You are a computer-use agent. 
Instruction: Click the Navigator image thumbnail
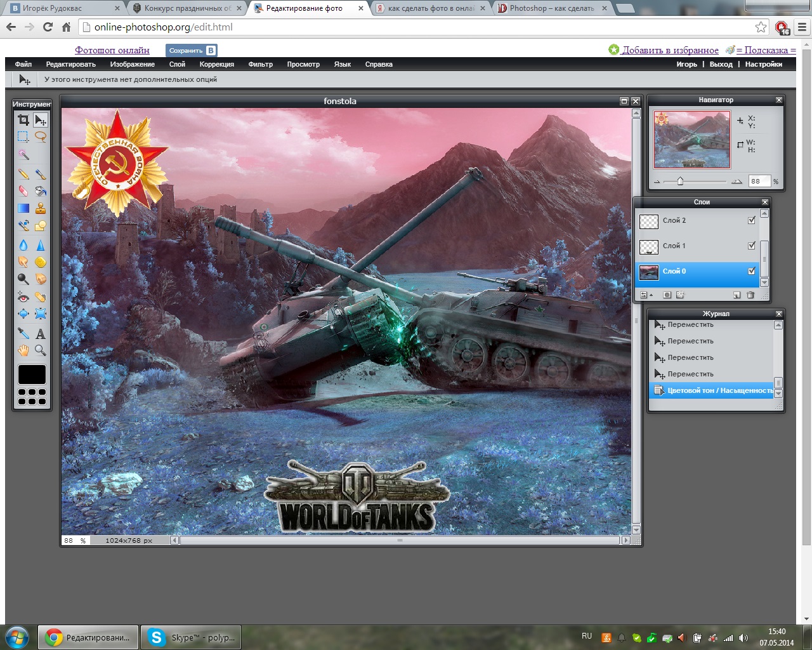click(692, 140)
